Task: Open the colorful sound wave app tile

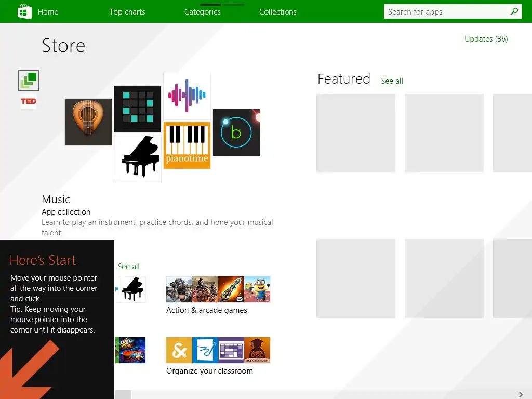Action: [187, 96]
